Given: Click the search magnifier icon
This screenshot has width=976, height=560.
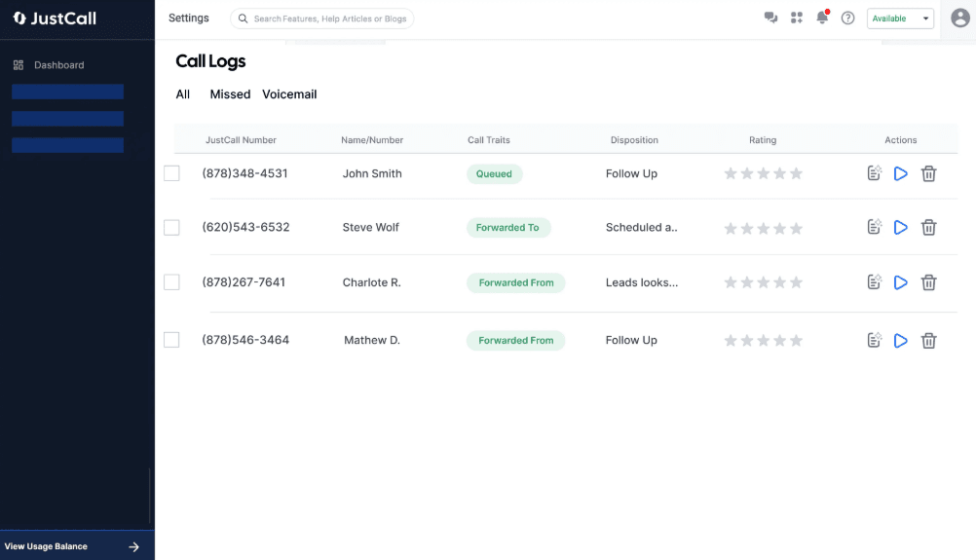Looking at the screenshot, I should pyautogui.click(x=243, y=19).
